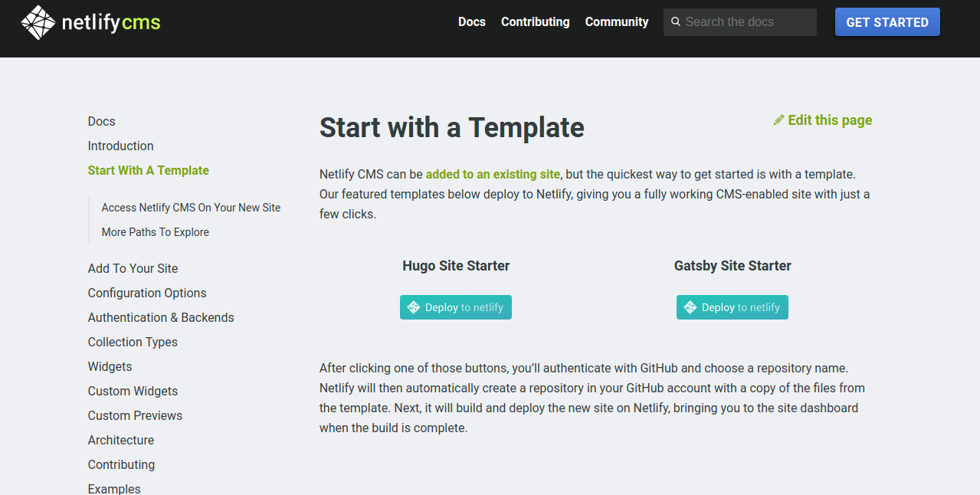Click the Start with a Template heading
Image resolution: width=980 pixels, height=495 pixels.
tap(452, 128)
